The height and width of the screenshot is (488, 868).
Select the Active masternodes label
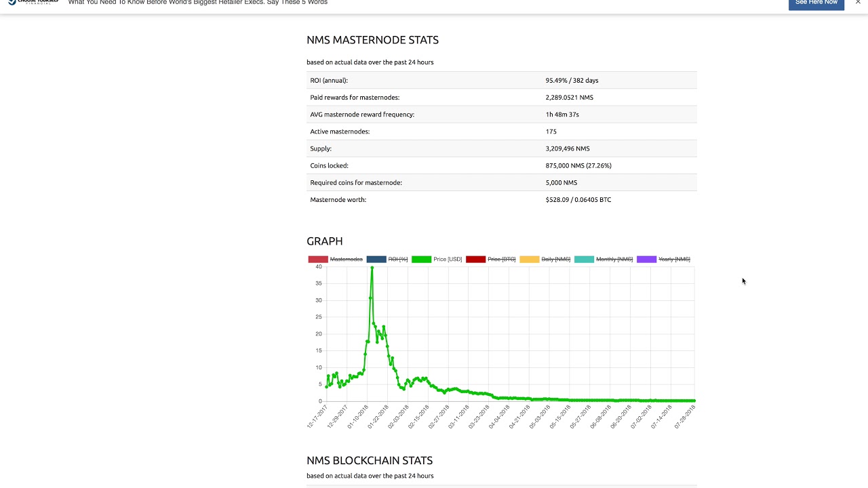340,131
